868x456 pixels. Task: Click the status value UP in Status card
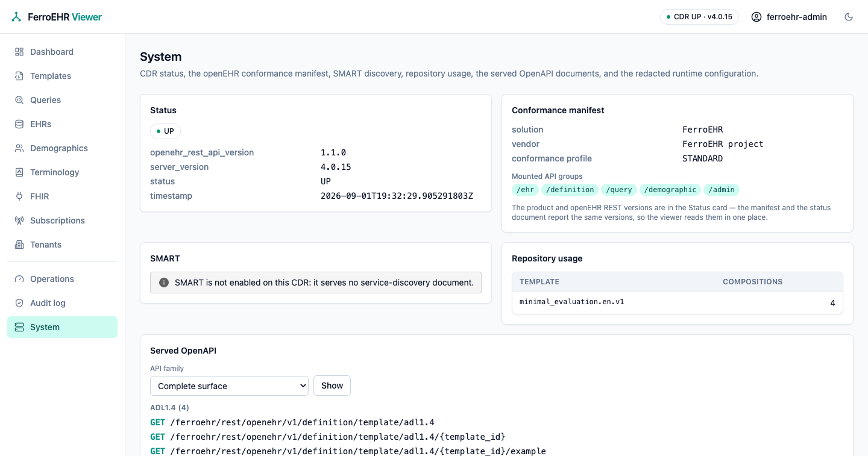click(325, 181)
